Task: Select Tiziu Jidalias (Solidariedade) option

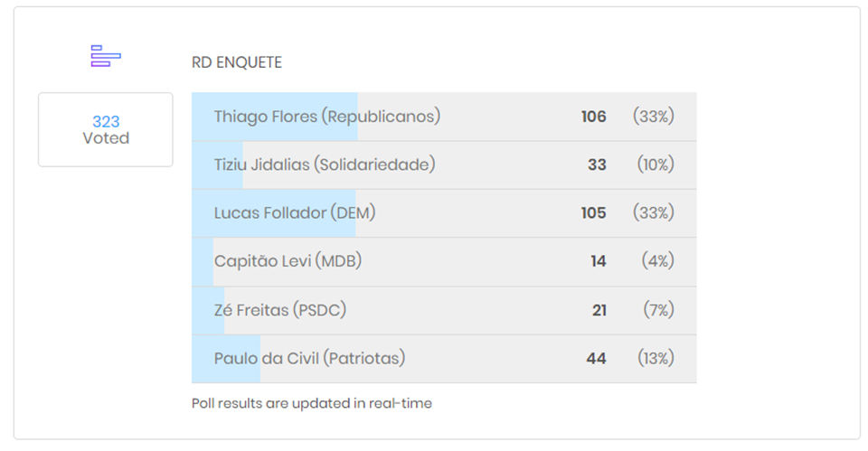Action: coord(324,164)
